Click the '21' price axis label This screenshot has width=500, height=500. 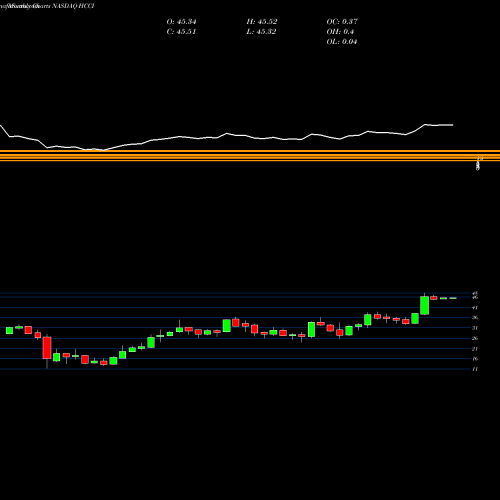(x=475, y=349)
